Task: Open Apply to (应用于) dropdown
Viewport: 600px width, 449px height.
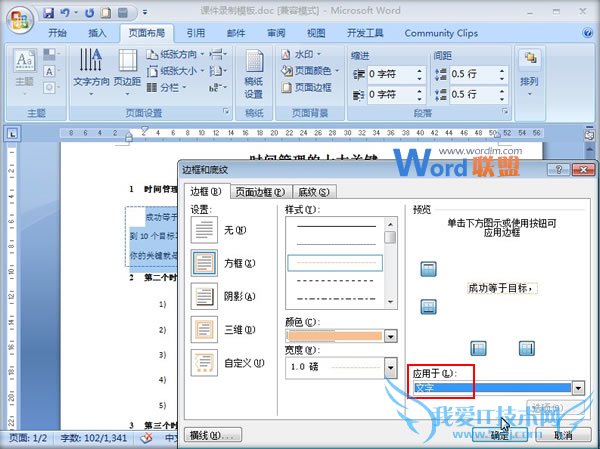Action: (x=578, y=388)
